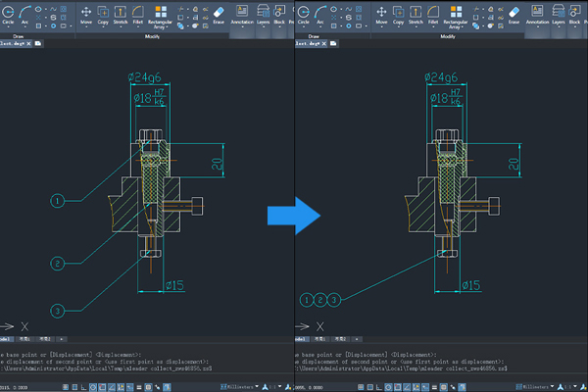Close the test.dwg document tab in the left window

pyautogui.click(x=28, y=43)
